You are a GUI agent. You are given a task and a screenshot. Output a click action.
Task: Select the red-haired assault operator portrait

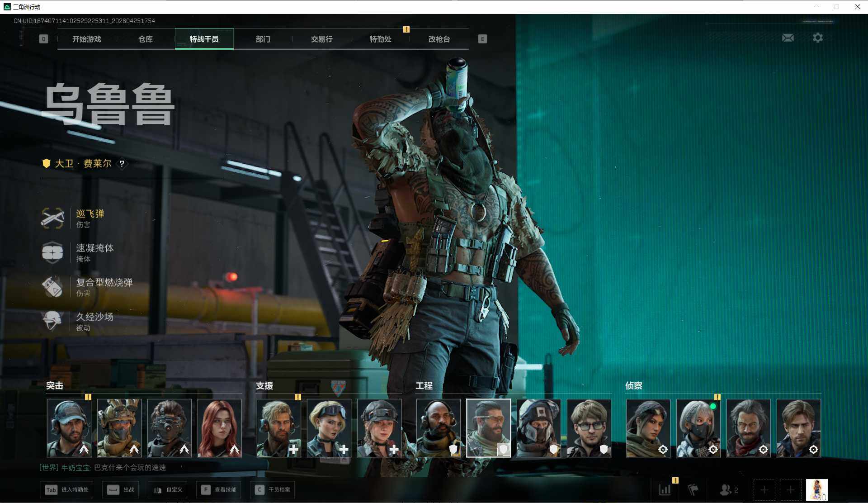point(220,428)
